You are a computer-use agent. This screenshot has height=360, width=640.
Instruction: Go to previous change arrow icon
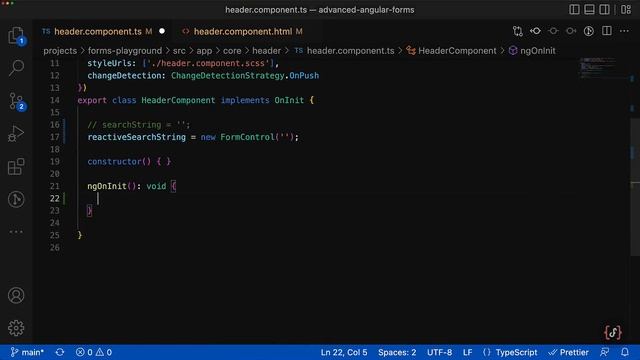click(535, 31)
